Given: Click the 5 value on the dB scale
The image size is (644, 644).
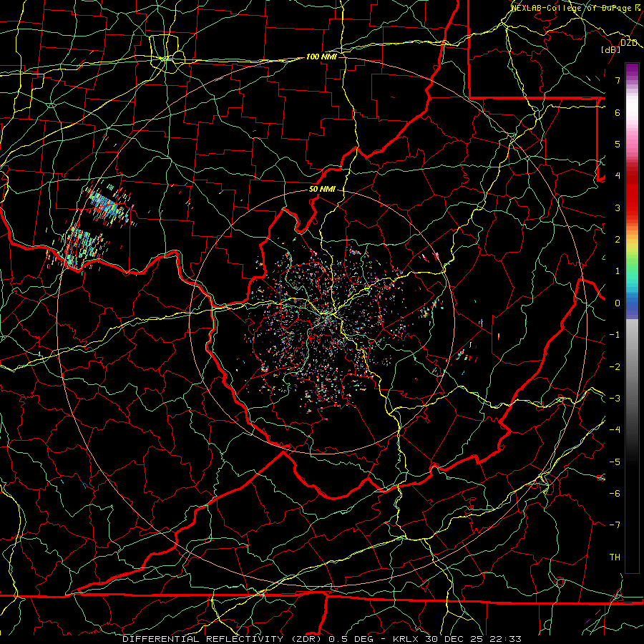Looking at the screenshot, I should 618,144.
